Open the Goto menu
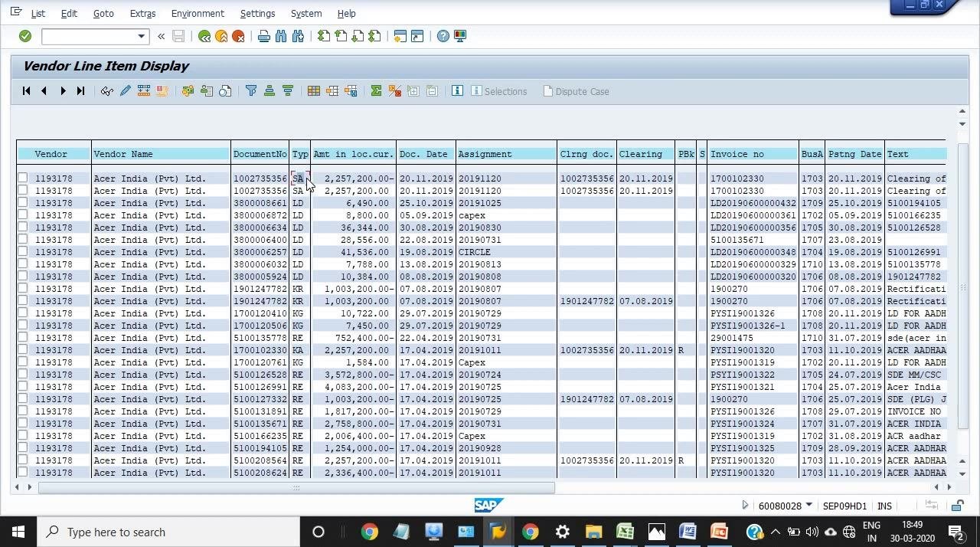This screenshot has width=980, height=547. pyautogui.click(x=103, y=14)
